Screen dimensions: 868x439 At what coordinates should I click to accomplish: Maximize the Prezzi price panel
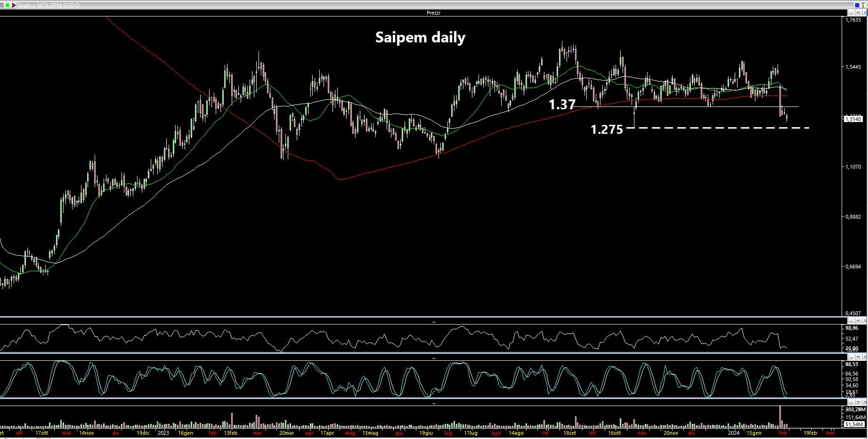(858, 13)
